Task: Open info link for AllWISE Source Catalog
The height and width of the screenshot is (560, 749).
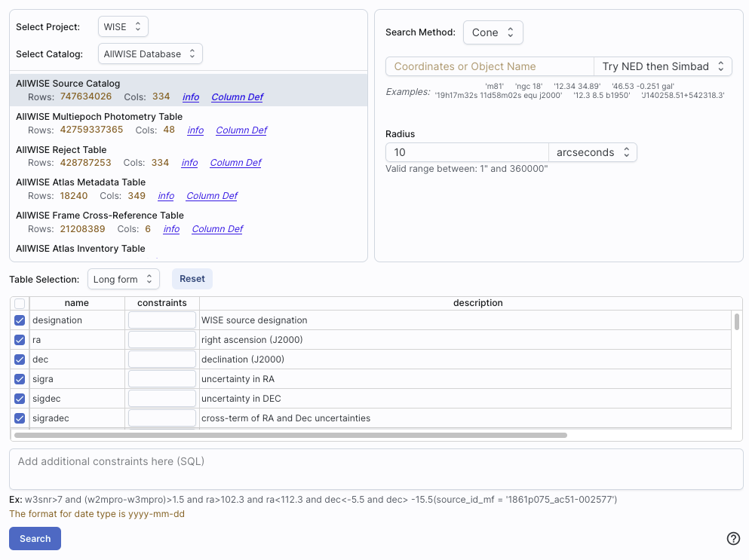Action: 191,97
